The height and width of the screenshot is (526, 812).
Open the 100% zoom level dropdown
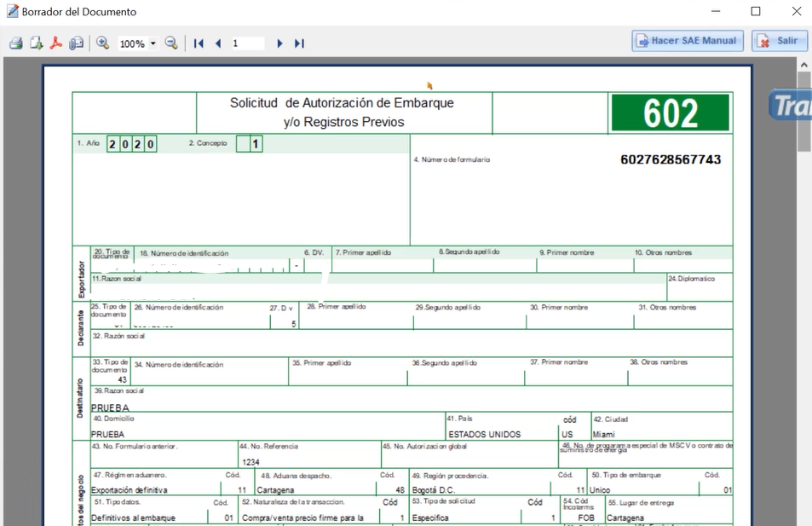pos(153,43)
